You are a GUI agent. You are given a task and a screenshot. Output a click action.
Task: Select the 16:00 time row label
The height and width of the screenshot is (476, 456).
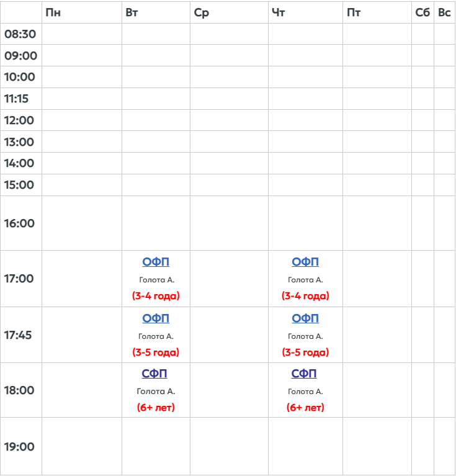(x=20, y=223)
